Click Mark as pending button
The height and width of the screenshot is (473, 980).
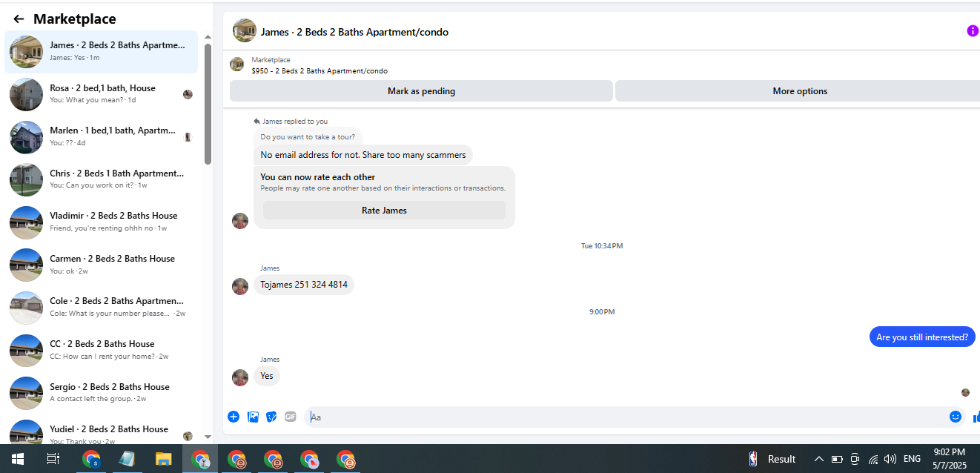421,91
